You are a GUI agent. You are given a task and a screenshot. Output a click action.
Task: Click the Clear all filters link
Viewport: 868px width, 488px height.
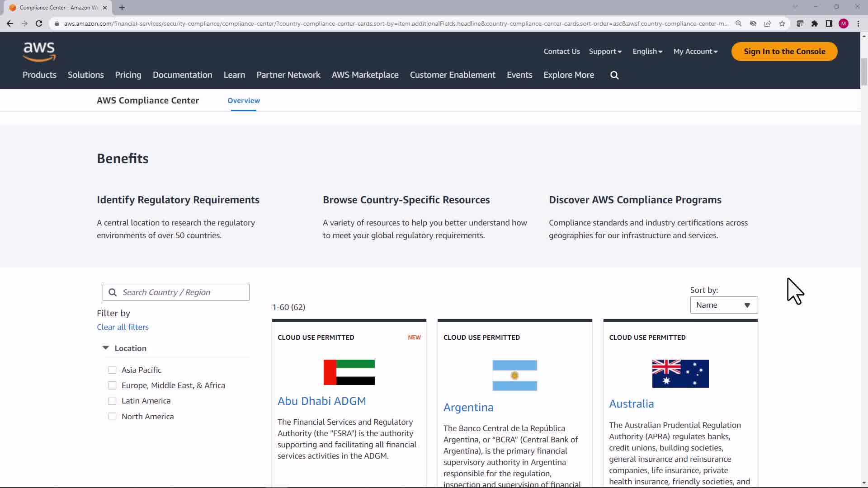click(x=123, y=327)
